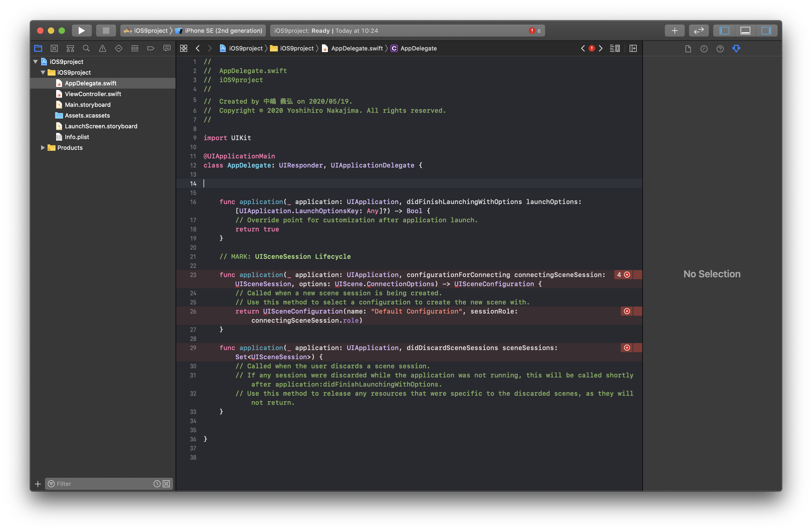Go forward in editor history
Viewport: 812px width, 531px height.
[210, 48]
